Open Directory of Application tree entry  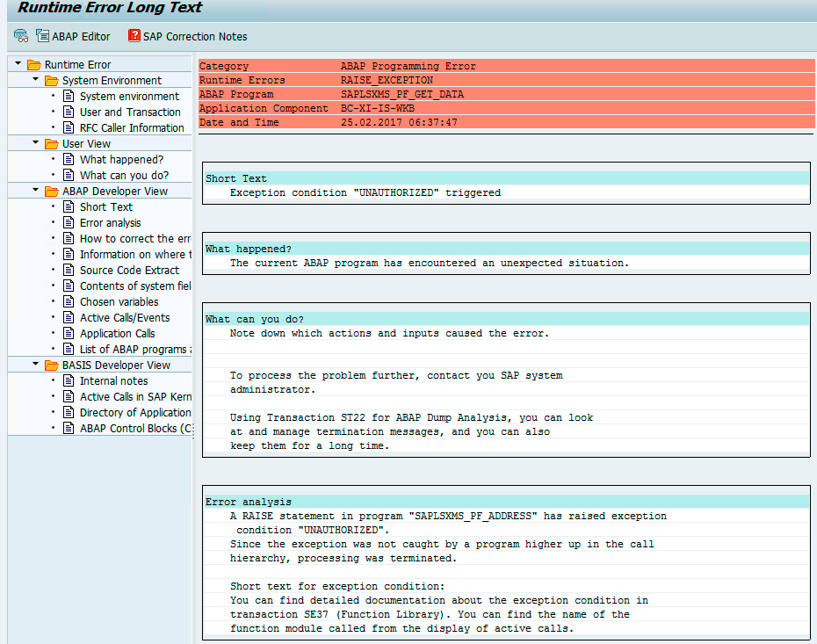point(135,413)
